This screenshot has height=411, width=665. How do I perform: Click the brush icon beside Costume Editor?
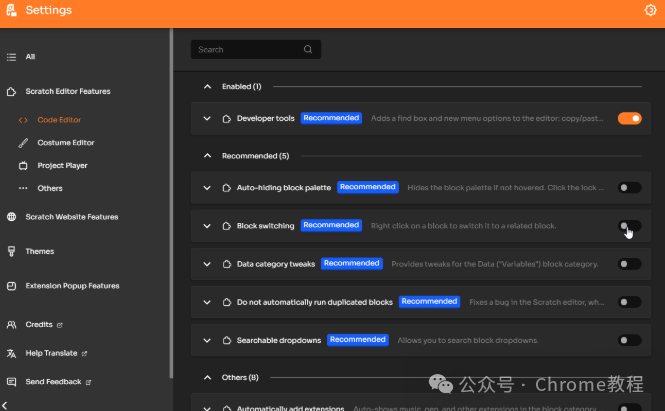click(23, 143)
